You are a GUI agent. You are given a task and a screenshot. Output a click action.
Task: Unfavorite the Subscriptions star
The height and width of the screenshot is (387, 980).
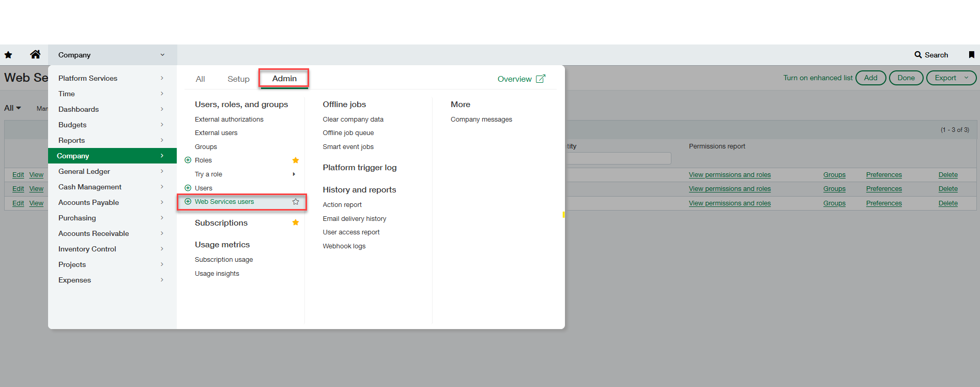point(296,222)
